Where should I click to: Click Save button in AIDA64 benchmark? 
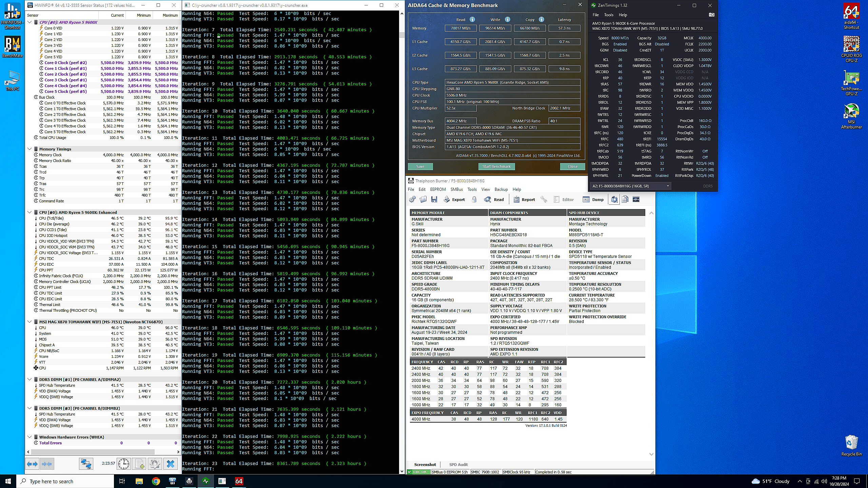pos(420,166)
